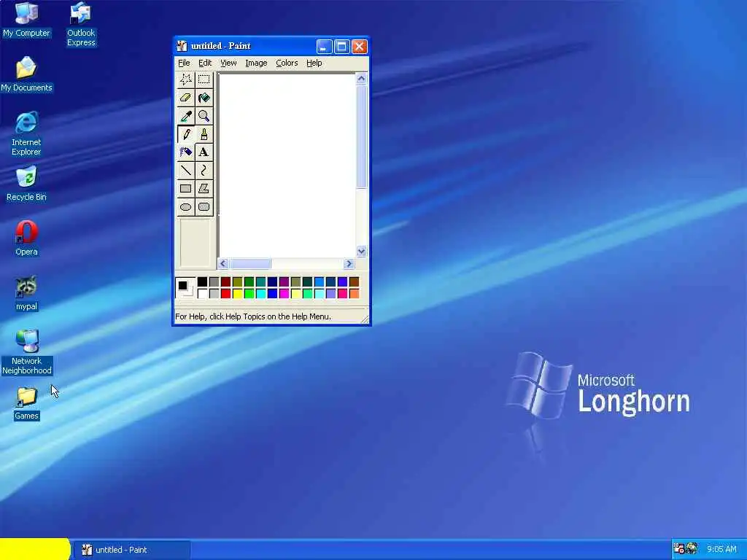Open the Help menu in Paint
The image size is (747, 560).
click(314, 63)
